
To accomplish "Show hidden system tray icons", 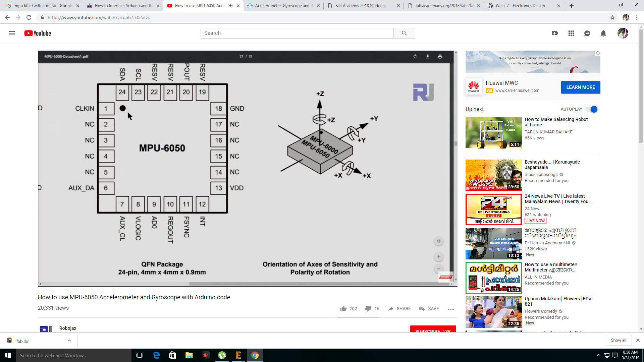I will point(598,355).
